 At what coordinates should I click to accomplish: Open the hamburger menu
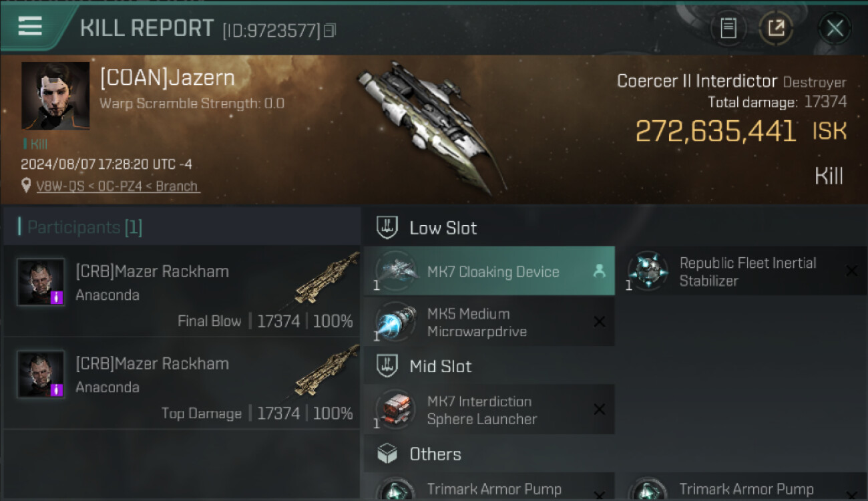(30, 27)
